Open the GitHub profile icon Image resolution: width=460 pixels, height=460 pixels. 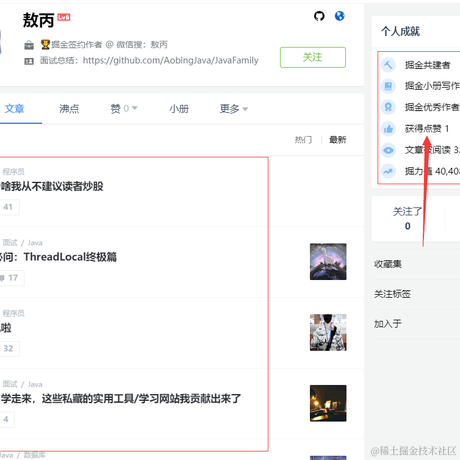tap(319, 16)
